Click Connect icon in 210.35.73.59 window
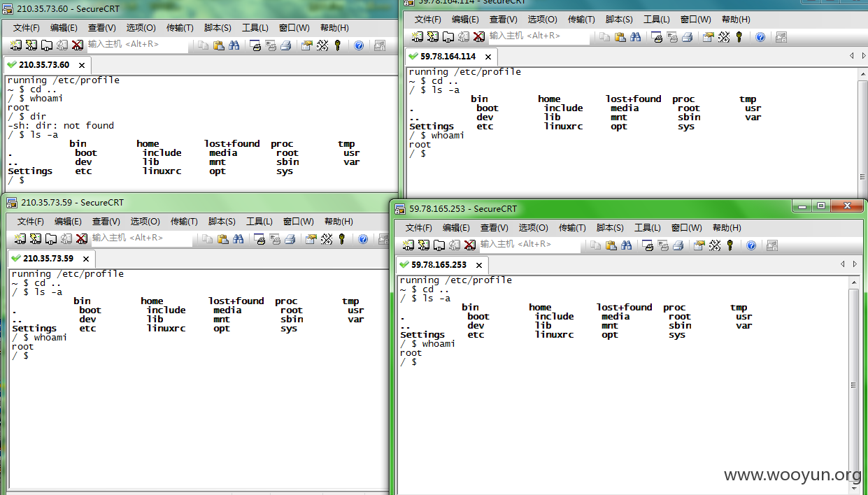The width and height of the screenshot is (868, 495). point(22,238)
